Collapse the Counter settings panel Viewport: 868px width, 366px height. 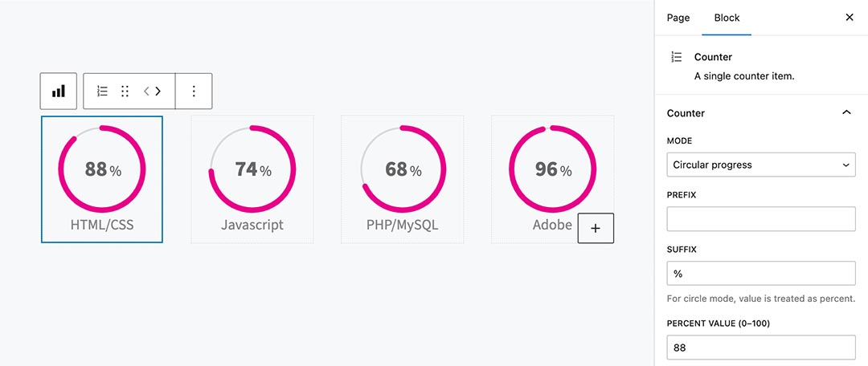[846, 113]
